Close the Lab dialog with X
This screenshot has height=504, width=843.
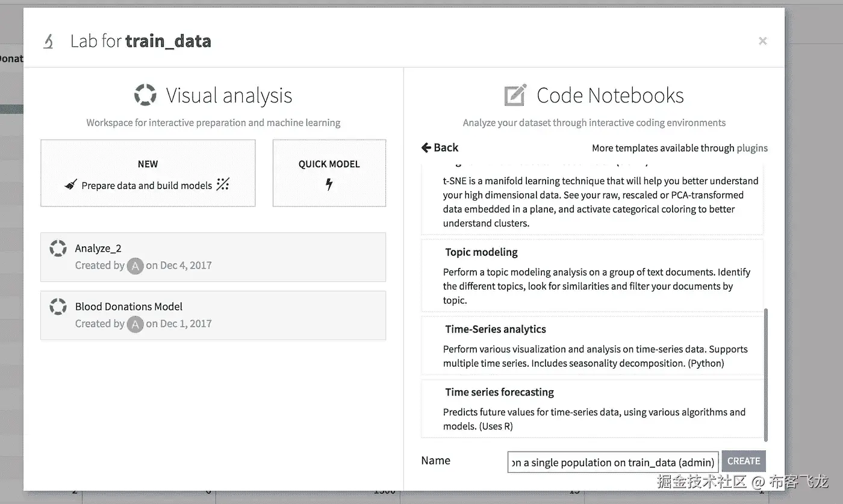point(762,41)
